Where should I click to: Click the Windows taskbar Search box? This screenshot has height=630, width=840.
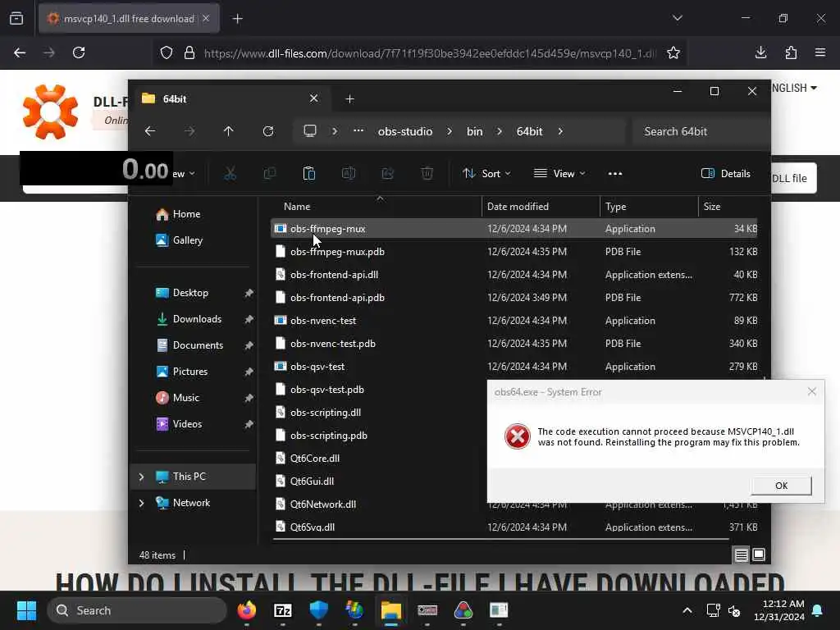point(137,610)
